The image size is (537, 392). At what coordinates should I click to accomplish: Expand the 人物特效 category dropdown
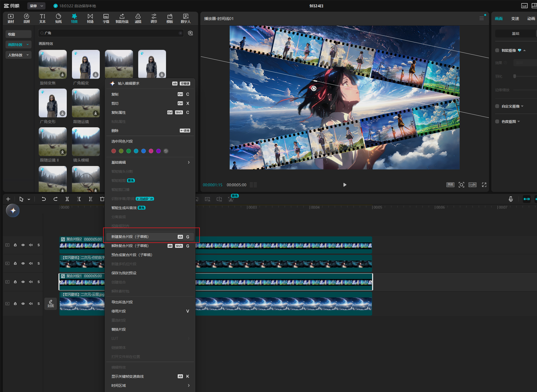click(28, 55)
